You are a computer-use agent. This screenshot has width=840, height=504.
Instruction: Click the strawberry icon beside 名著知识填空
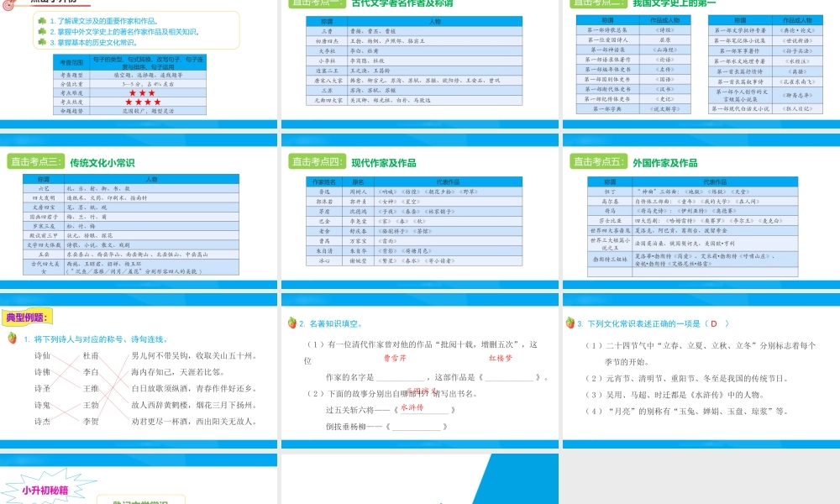coord(292,323)
